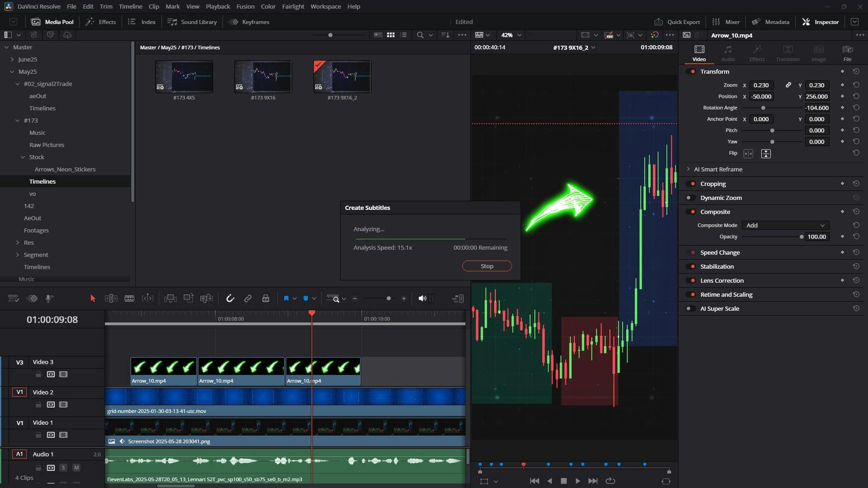Open the Fairlight menu
The width and height of the screenshot is (868, 488).
[x=293, y=6]
